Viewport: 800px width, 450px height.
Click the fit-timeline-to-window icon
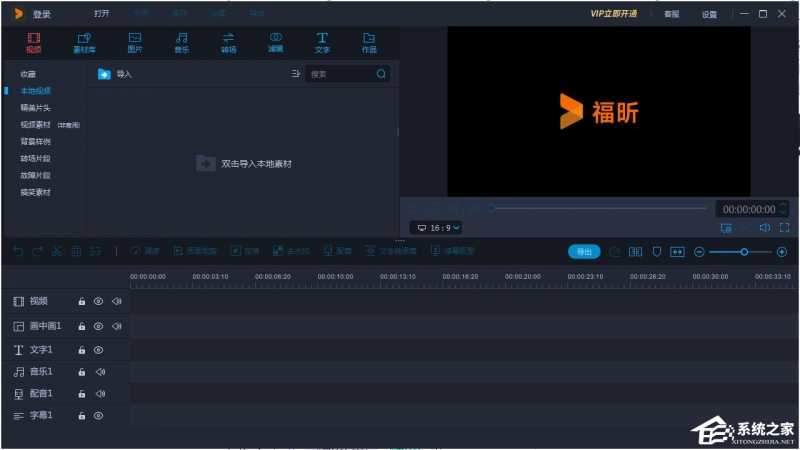[x=677, y=252]
